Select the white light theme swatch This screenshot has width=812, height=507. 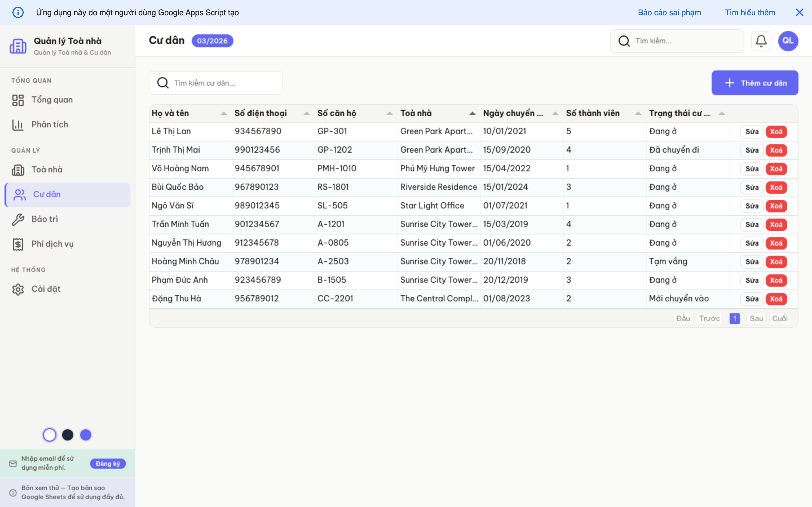[50, 435]
